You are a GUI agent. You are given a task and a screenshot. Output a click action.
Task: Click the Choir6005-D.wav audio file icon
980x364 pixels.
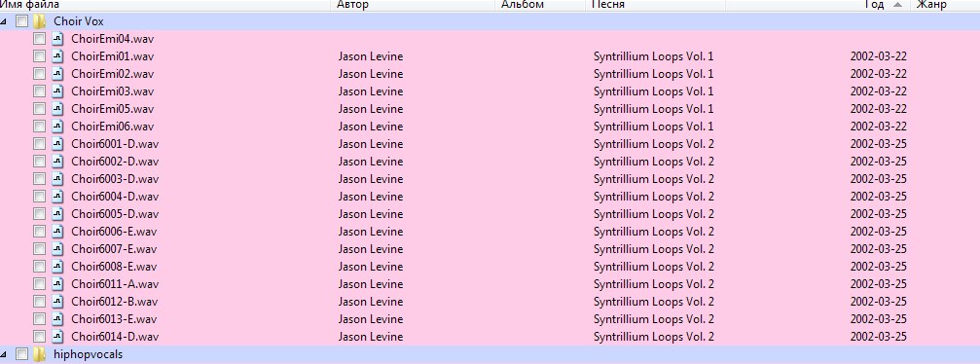click(57, 214)
